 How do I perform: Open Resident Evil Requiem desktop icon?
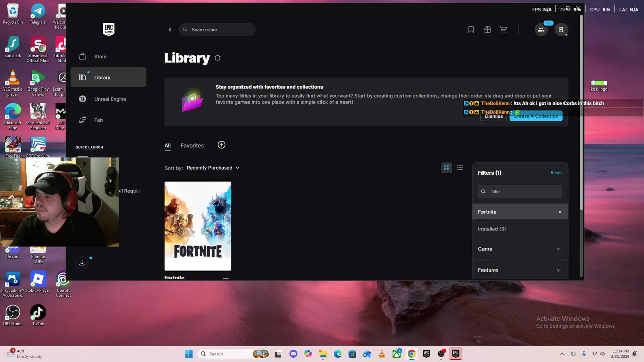[38, 117]
